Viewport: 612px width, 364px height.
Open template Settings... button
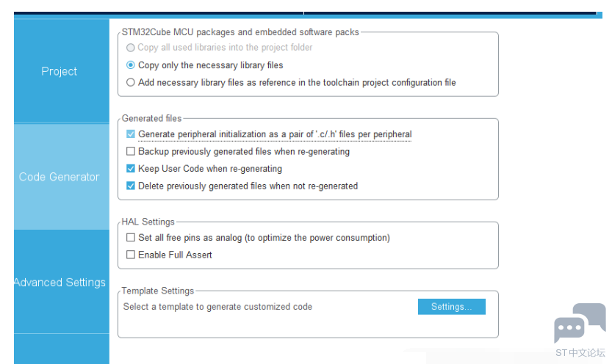tap(452, 307)
